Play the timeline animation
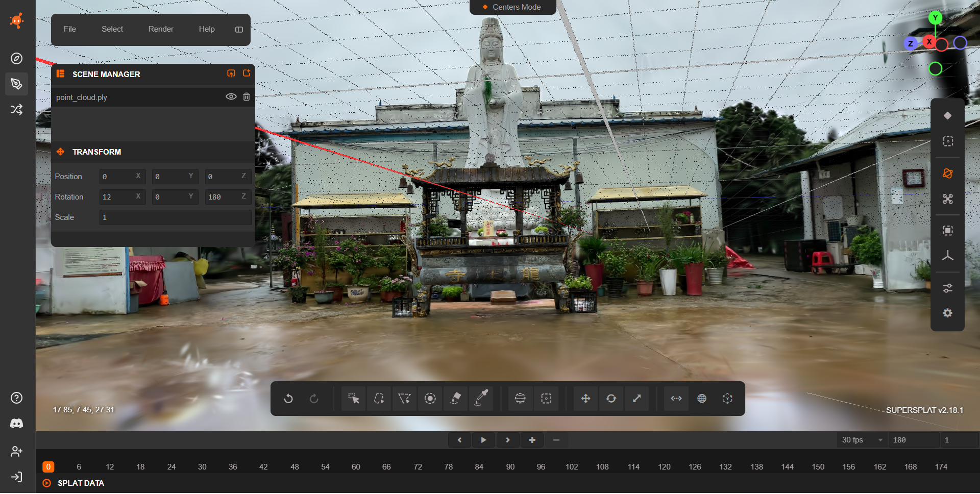 483,440
